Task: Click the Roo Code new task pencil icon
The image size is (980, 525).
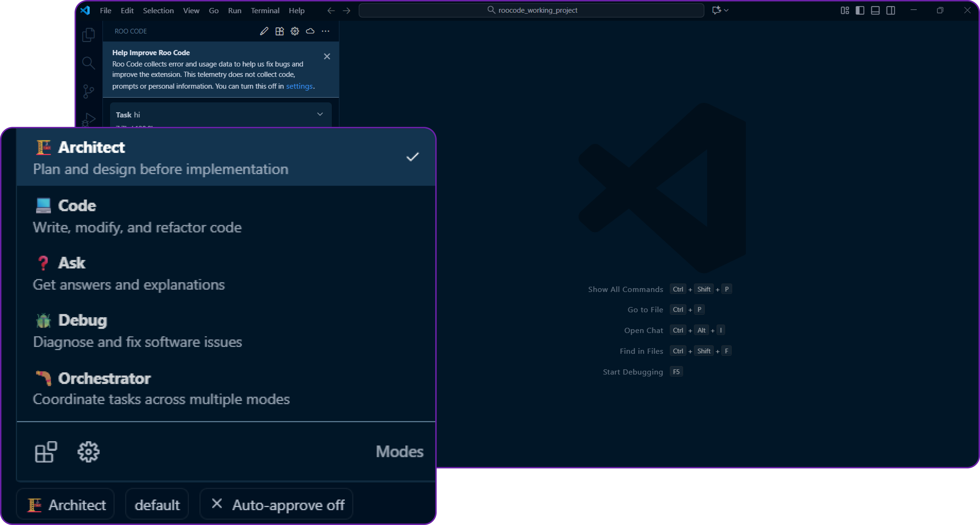Action: pyautogui.click(x=264, y=31)
